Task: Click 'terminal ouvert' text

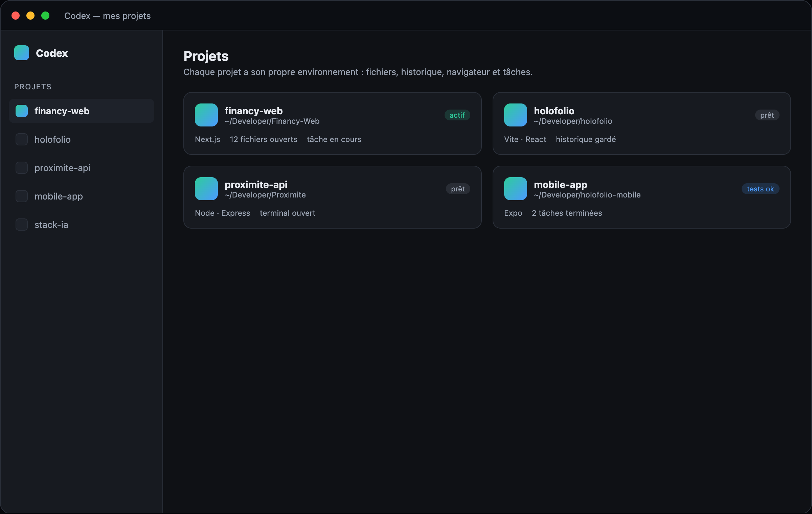Action: tap(288, 213)
